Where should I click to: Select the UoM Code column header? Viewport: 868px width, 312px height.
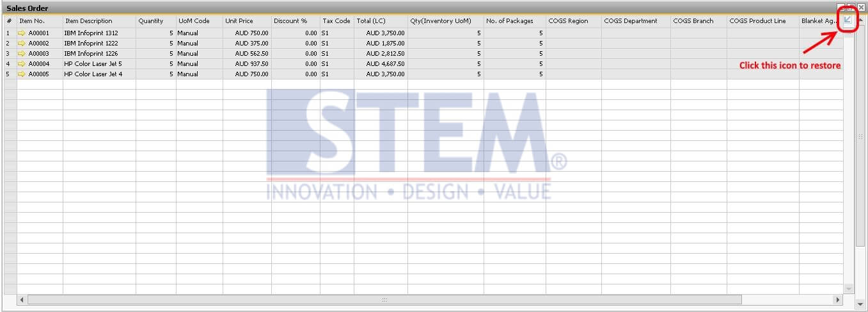click(x=200, y=21)
